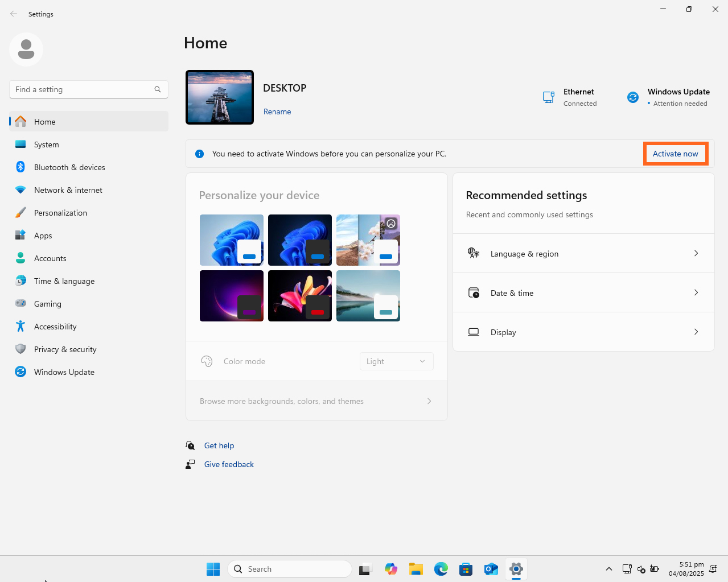Click the Get help link
This screenshot has width=728, height=582.
tap(219, 445)
